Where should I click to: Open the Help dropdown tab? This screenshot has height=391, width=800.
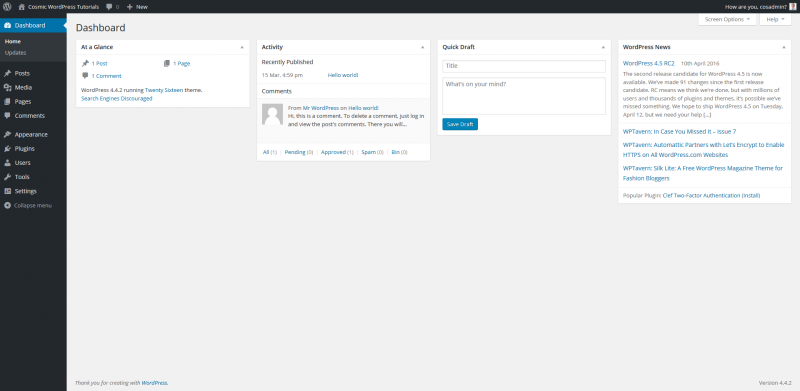point(775,19)
